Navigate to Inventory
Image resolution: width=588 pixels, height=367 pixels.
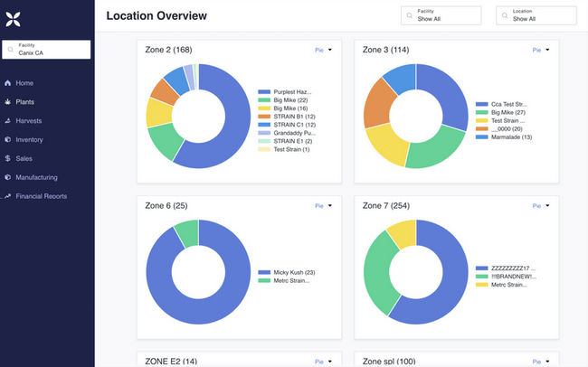29,139
